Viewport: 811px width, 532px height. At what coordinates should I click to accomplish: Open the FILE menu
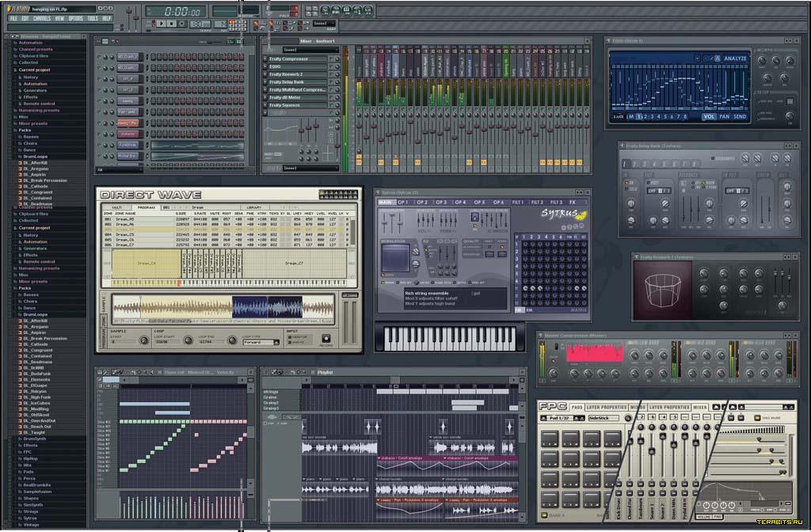pyautogui.click(x=13, y=17)
